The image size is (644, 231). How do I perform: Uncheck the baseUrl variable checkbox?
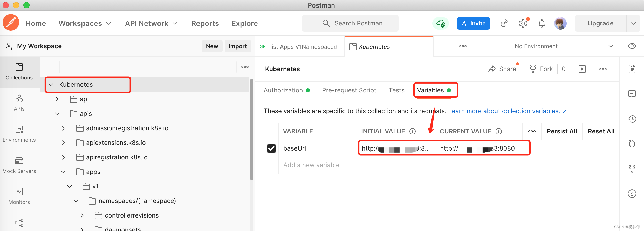271,148
